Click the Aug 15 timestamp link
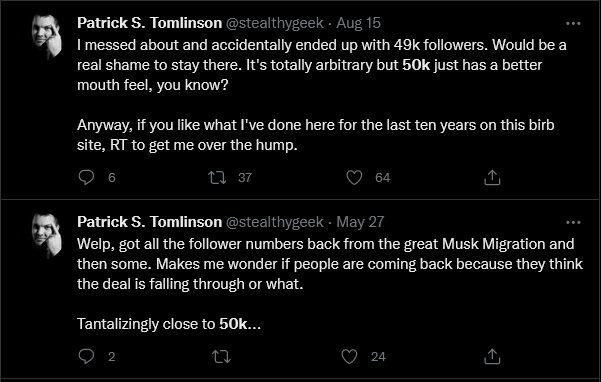The height and width of the screenshot is (382, 601). 358,23
